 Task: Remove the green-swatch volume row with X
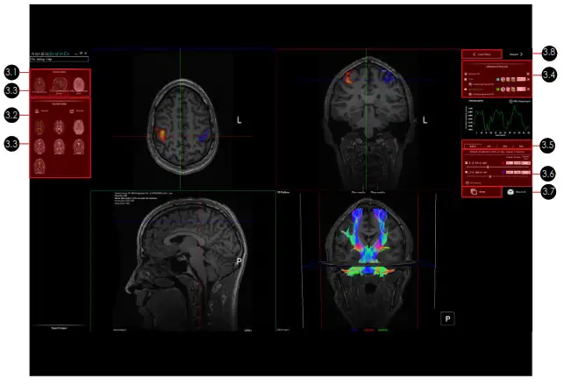[528, 89]
